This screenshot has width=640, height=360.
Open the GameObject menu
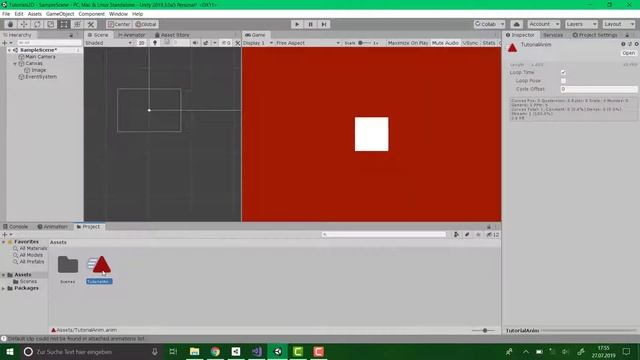(60, 14)
